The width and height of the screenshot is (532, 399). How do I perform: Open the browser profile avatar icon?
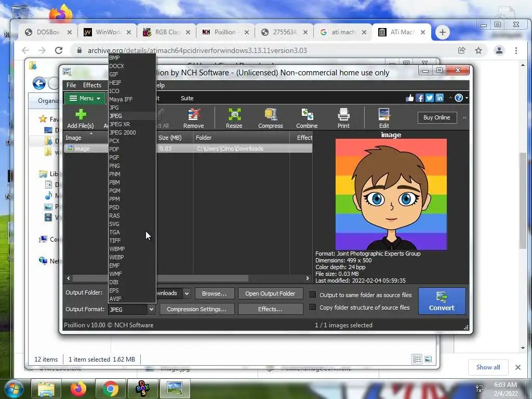click(499, 50)
